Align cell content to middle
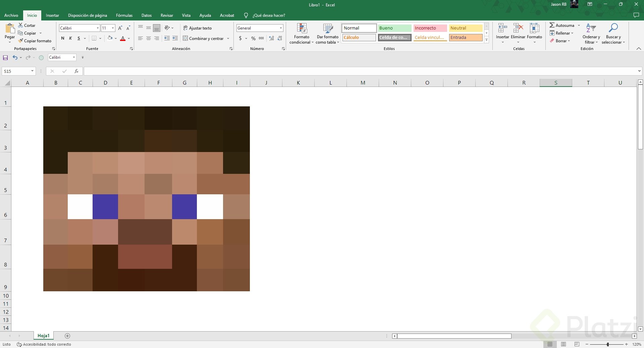 [149, 28]
